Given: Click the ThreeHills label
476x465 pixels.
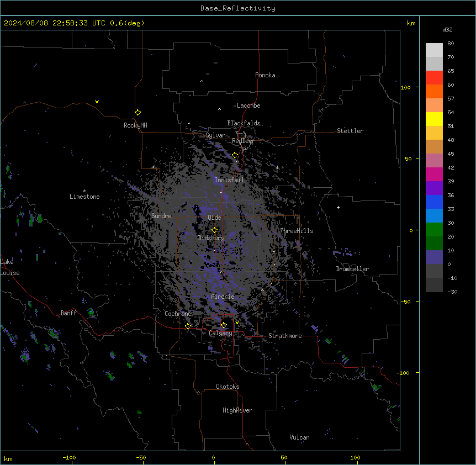Looking at the screenshot, I should [x=297, y=231].
